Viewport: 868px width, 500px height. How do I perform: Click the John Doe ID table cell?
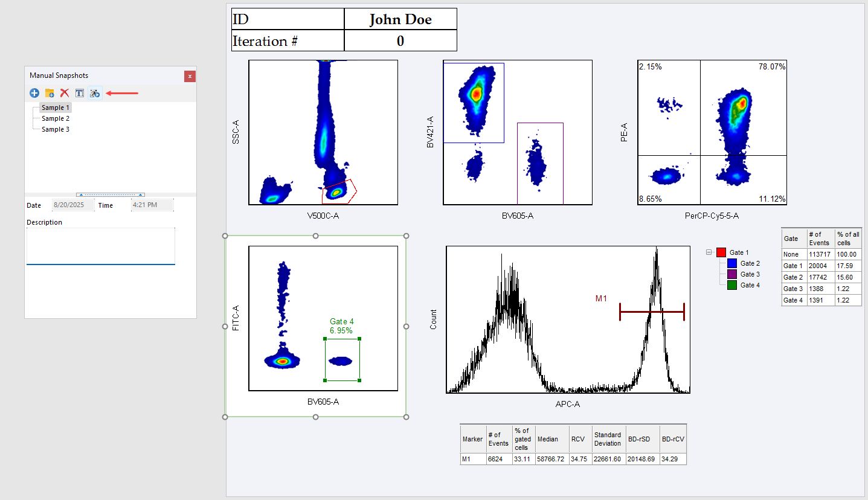pyautogui.click(x=400, y=19)
